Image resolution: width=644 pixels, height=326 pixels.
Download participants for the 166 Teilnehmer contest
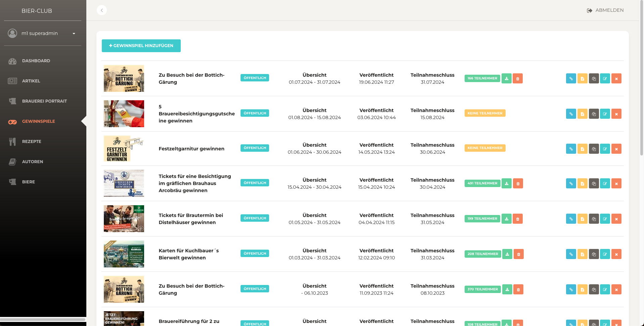(x=506, y=78)
